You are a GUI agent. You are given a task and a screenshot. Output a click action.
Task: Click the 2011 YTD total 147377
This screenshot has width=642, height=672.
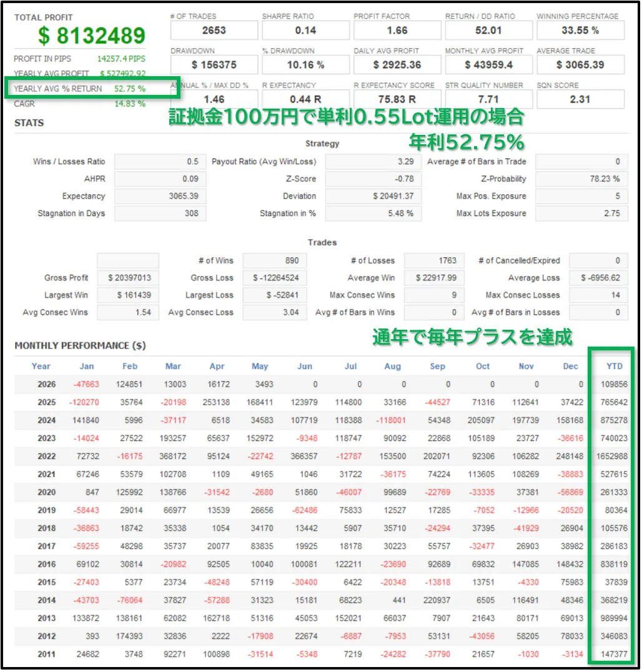(x=614, y=655)
